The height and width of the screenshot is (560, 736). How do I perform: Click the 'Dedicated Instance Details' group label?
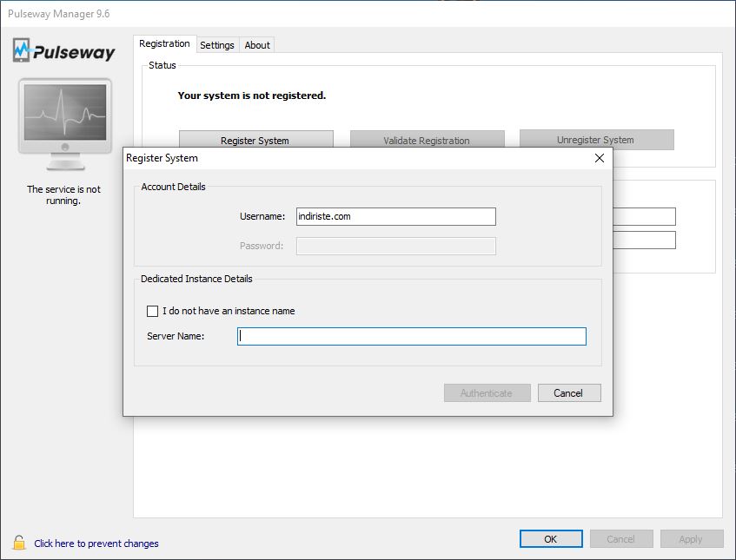(196, 279)
